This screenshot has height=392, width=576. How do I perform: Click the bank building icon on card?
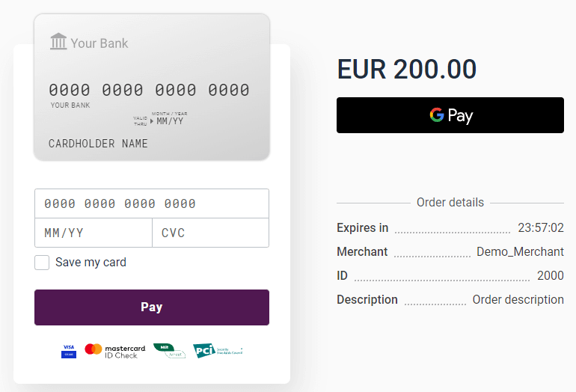58,41
